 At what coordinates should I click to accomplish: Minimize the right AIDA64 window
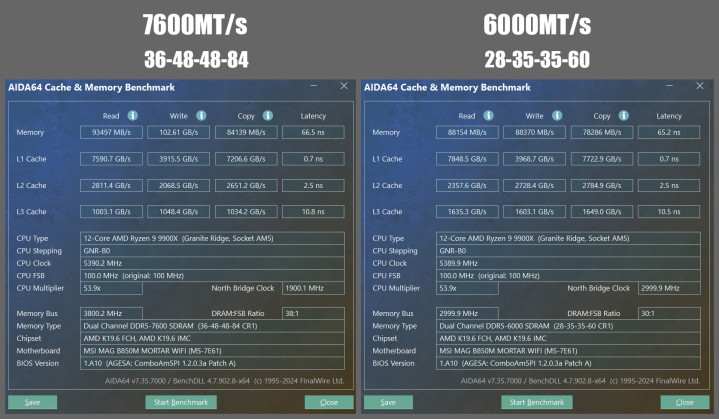tap(669, 86)
